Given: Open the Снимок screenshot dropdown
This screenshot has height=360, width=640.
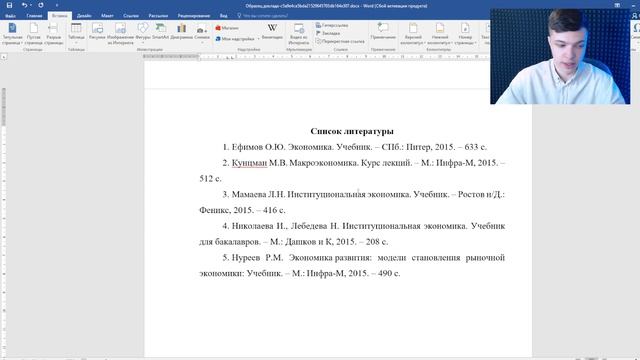Looking at the screenshot, I should (x=202, y=34).
